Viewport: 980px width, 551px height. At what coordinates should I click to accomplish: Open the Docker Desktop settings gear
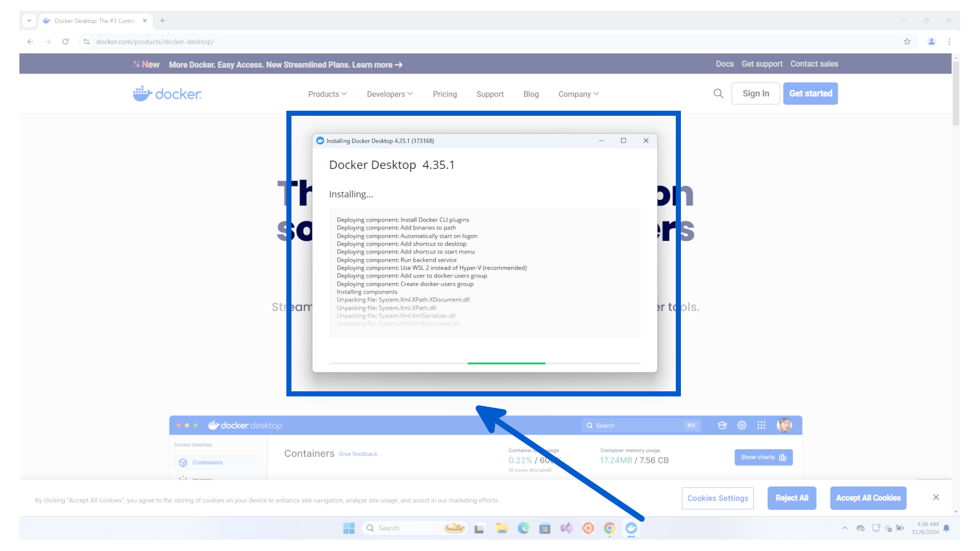[742, 425]
